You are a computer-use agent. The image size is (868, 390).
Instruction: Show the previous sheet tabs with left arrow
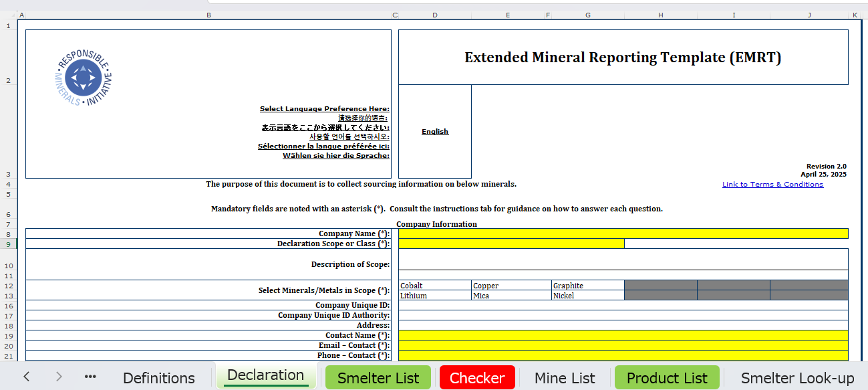point(27,377)
